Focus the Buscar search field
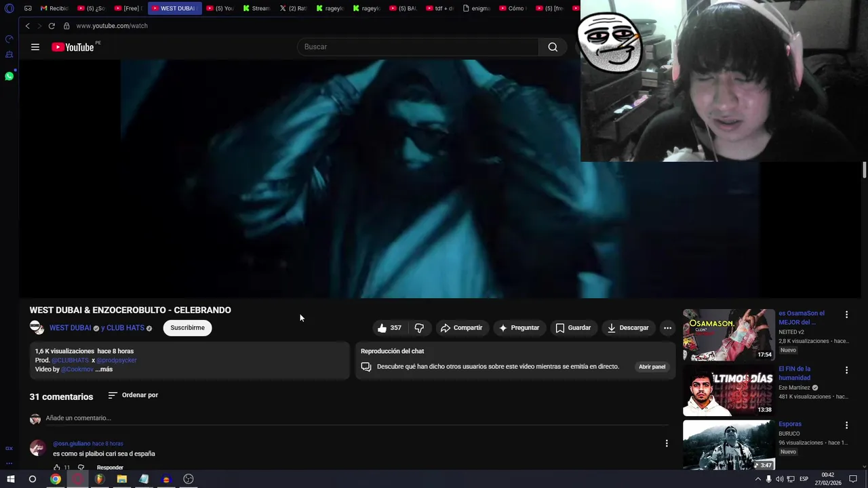868x488 pixels. (418, 47)
